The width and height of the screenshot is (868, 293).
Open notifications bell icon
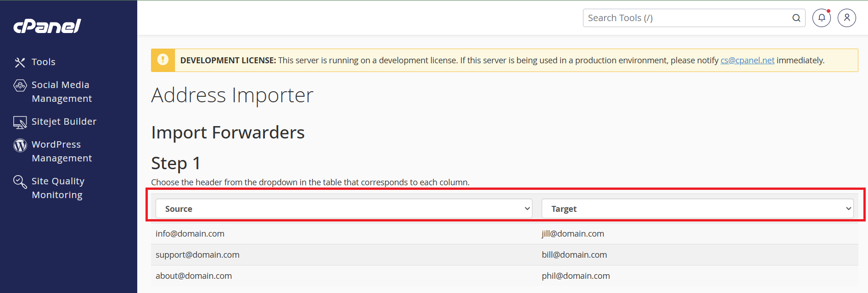[x=822, y=18]
